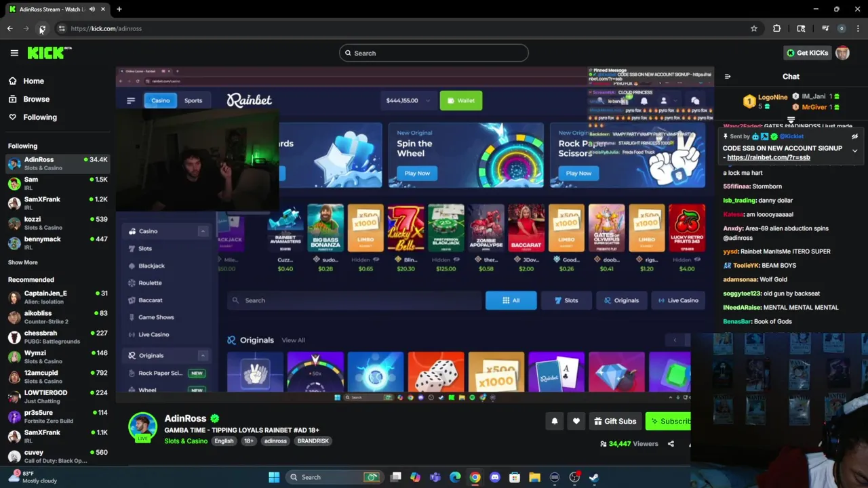
Task: Open Steam from the taskbar
Action: click(x=594, y=477)
